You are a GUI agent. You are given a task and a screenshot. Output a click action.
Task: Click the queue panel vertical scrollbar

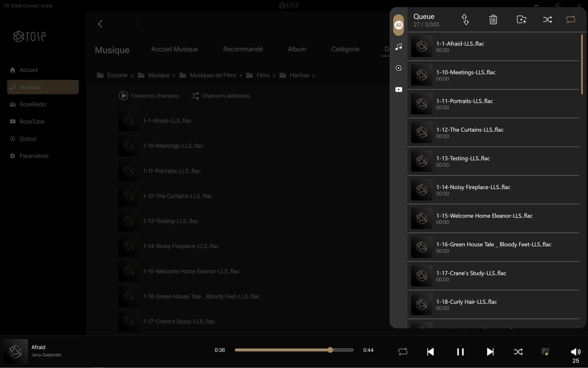tap(582, 64)
